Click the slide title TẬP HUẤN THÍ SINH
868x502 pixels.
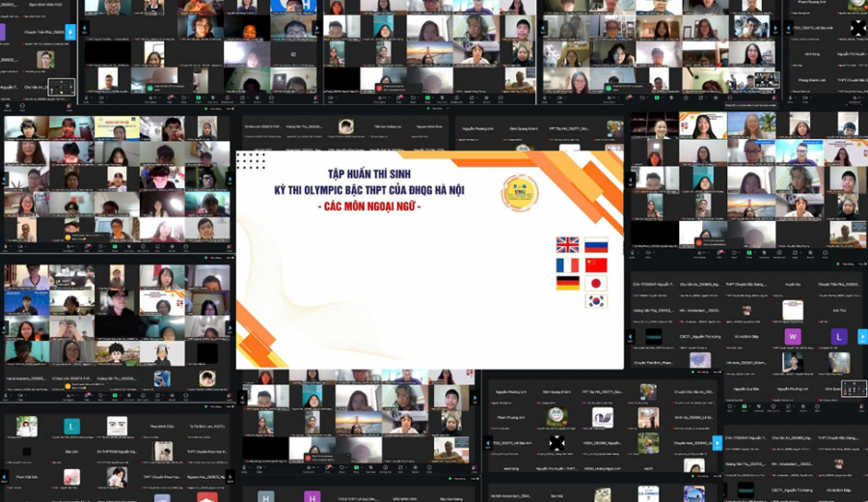click(x=368, y=174)
